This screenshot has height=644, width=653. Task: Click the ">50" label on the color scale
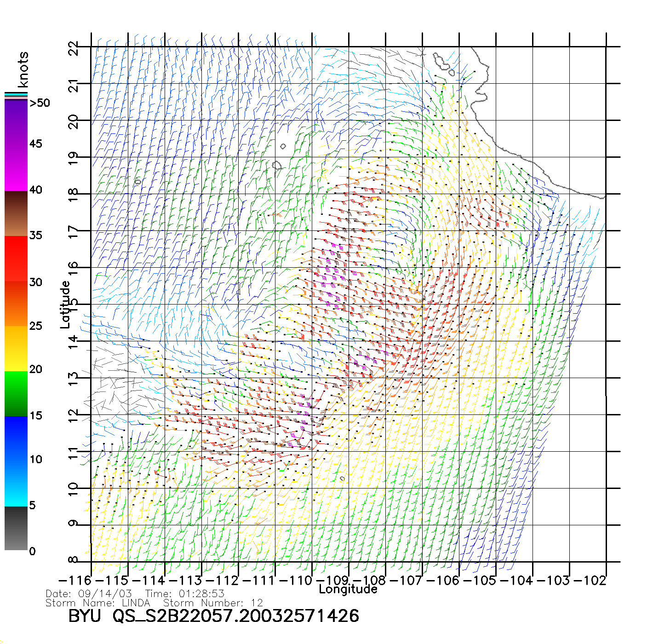tap(40, 103)
